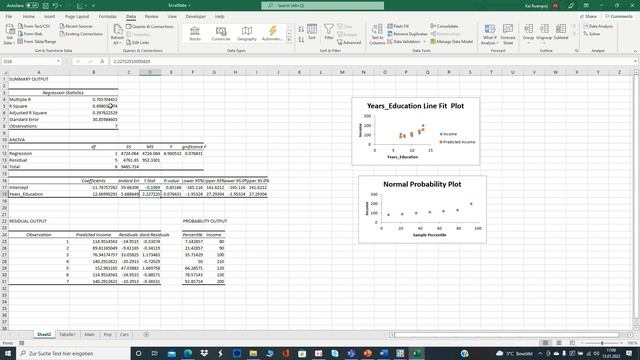Select the Automatic data type
This screenshot has width=640, height=360.
[x=272, y=33]
